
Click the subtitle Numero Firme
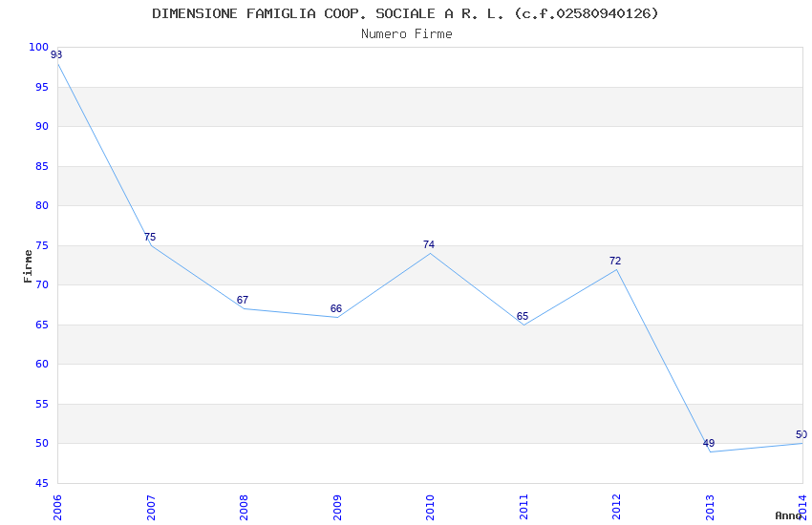(x=407, y=34)
